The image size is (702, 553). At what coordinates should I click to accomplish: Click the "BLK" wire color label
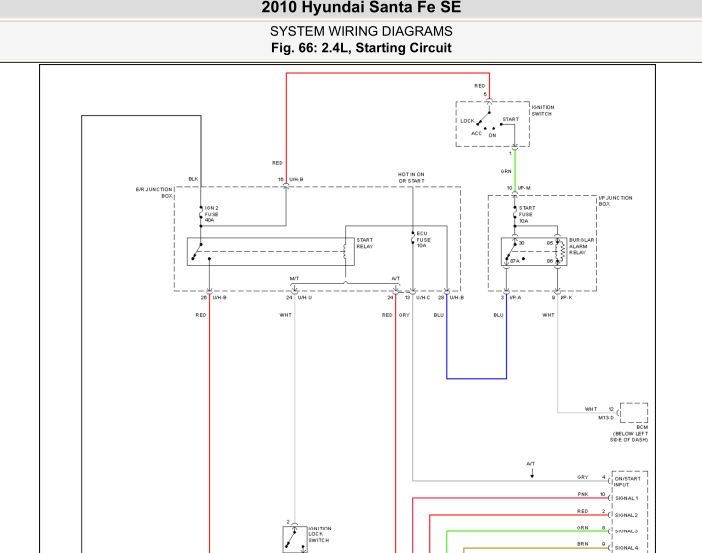click(x=193, y=179)
